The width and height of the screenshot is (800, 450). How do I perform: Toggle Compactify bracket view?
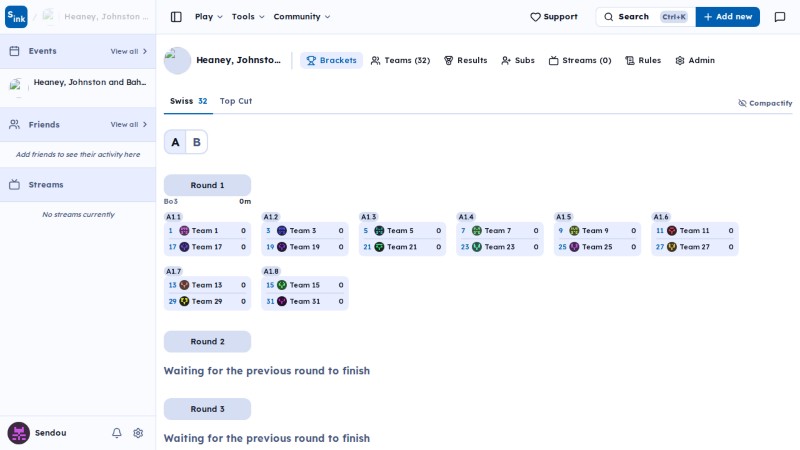tap(765, 103)
